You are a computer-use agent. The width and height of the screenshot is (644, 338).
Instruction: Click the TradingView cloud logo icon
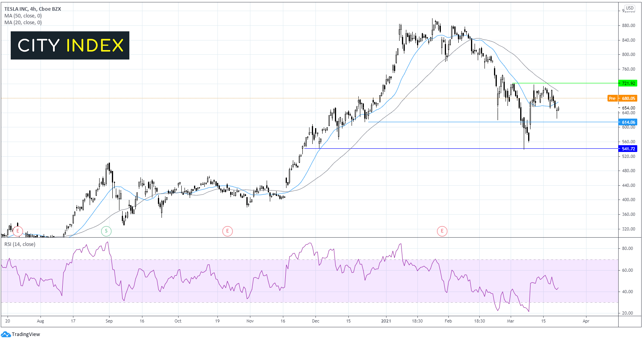pyautogui.click(x=6, y=334)
